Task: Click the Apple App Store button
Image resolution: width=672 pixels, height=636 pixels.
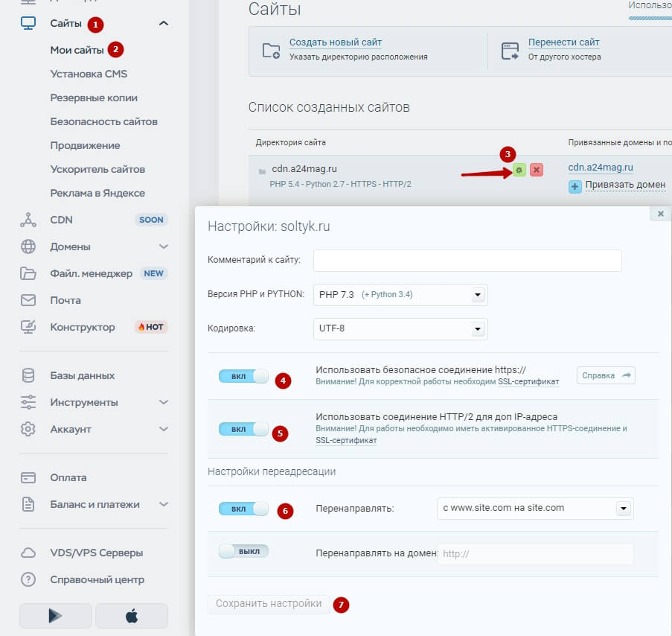Action: (x=132, y=616)
